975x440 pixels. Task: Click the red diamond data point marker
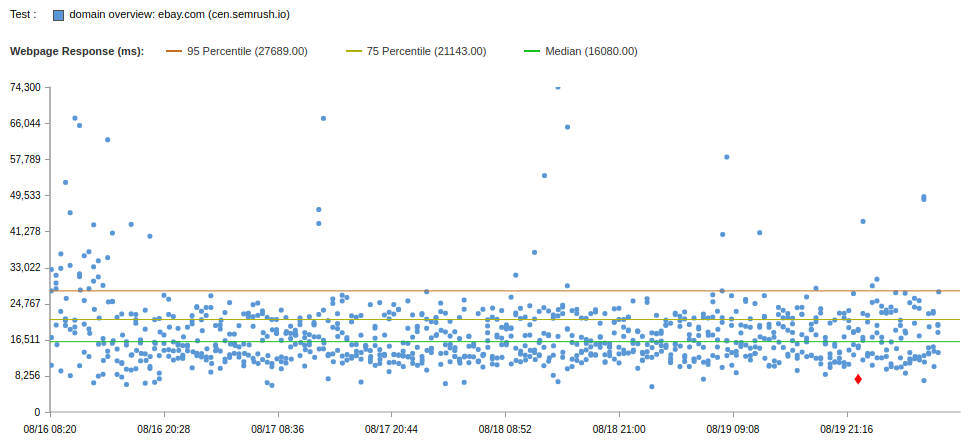coord(858,379)
